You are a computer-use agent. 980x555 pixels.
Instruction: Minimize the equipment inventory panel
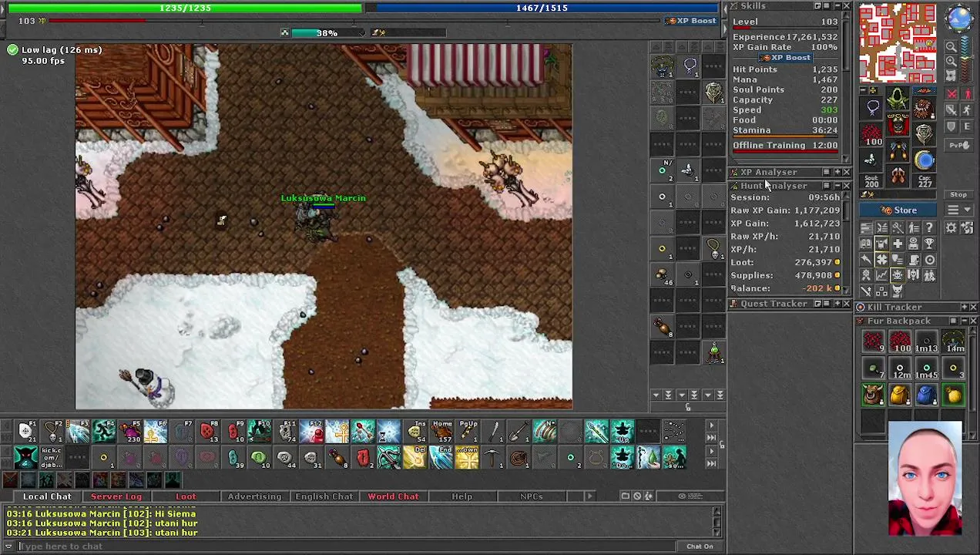(x=863, y=90)
